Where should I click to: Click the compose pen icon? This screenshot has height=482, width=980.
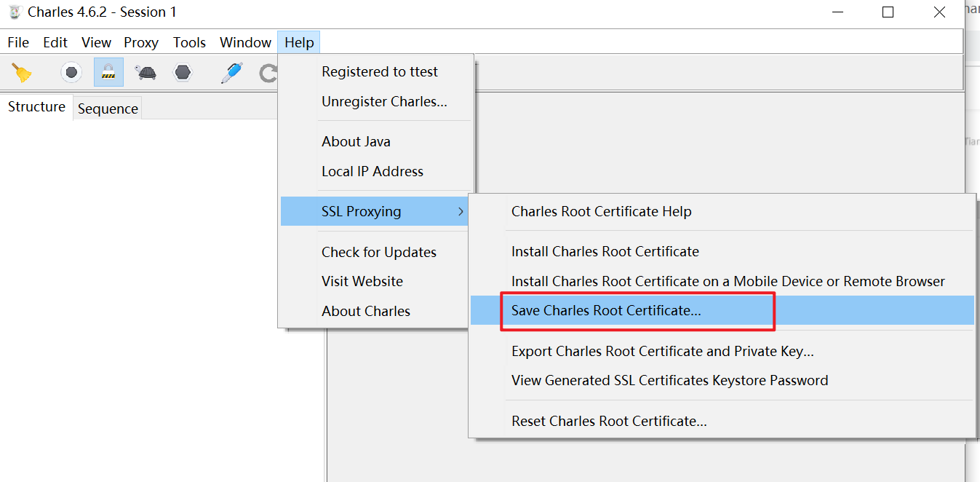[231, 72]
